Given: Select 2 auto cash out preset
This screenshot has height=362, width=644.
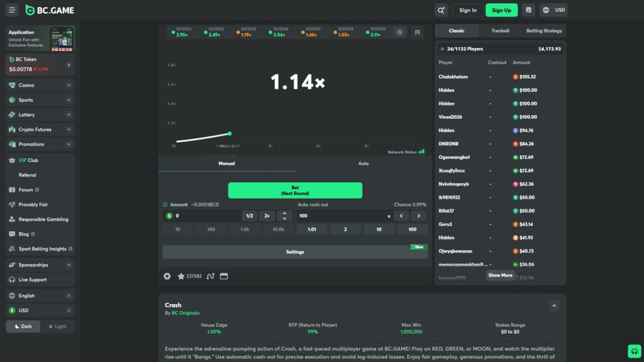Looking at the screenshot, I should click(x=345, y=229).
